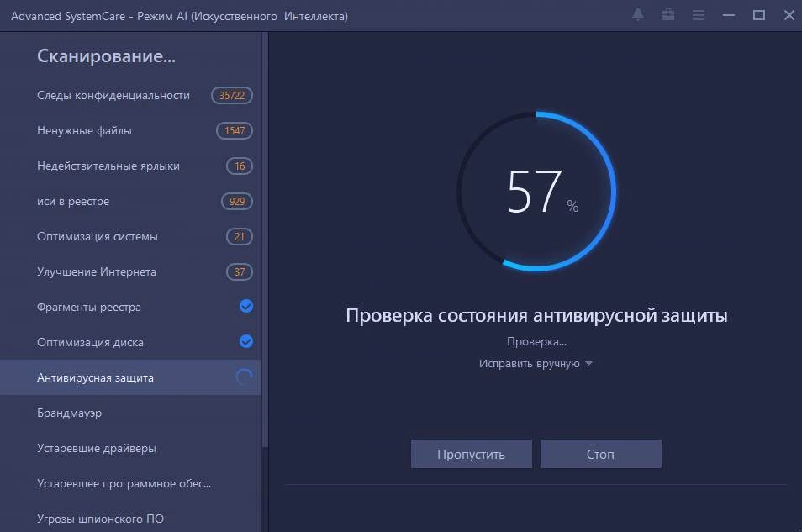Select Оптимизация системы in the scan list
This screenshot has height=532, width=802.
click(130, 236)
